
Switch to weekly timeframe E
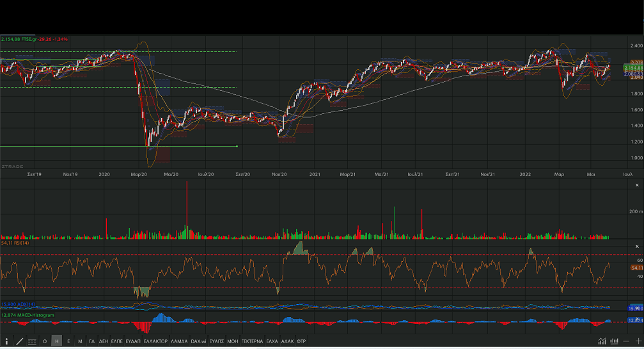tap(68, 342)
